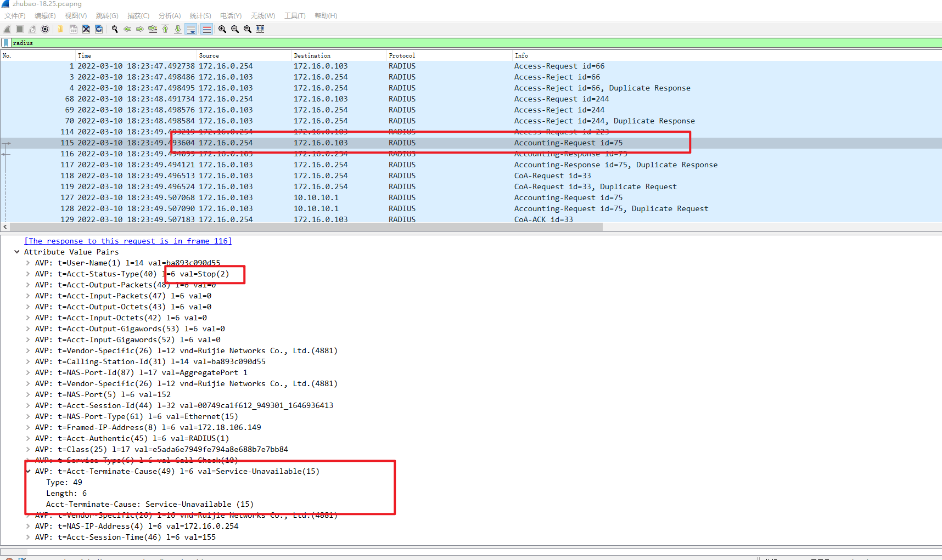Jump to the first packet icon
This screenshot has height=560, width=942.
(x=165, y=29)
